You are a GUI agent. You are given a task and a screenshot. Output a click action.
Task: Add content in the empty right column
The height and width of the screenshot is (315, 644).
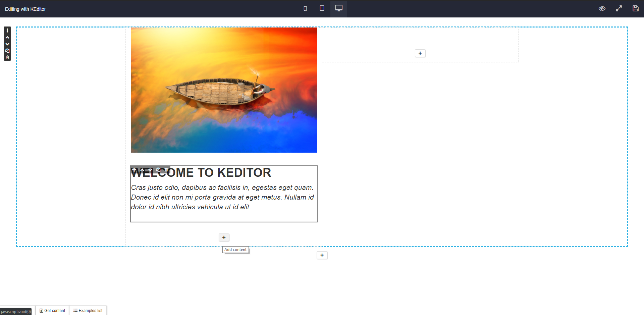(x=420, y=53)
